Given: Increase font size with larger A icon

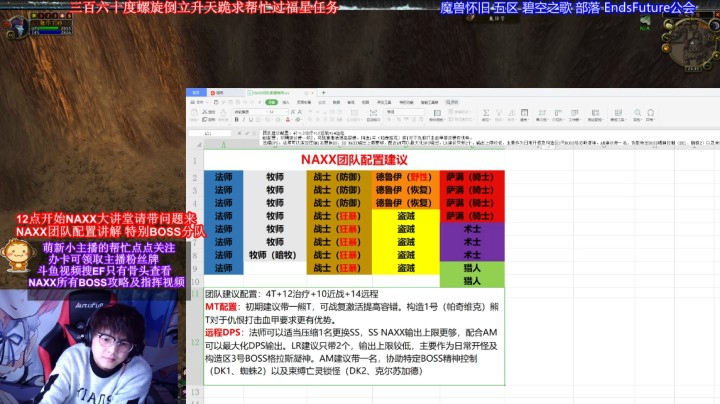Looking at the screenshot, I should pos(292,112).
